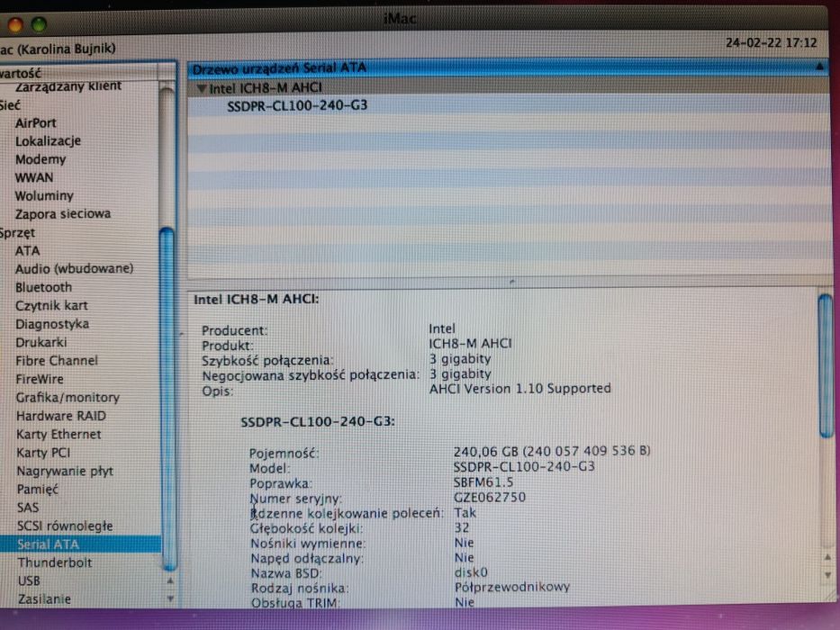Collapse the Intel ICH8-M AHCI tree node

202,88
